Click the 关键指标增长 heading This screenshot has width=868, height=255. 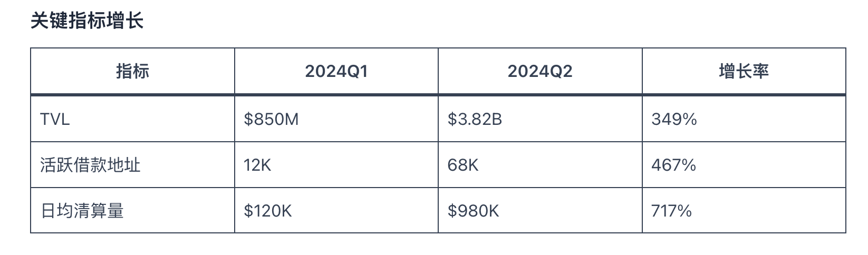coord(87,21)
